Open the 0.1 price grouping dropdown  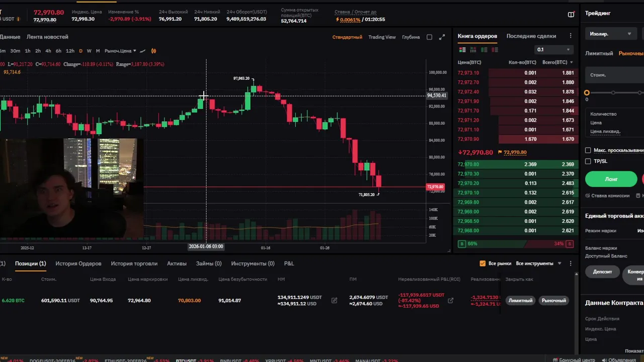[x=553, y=50]
